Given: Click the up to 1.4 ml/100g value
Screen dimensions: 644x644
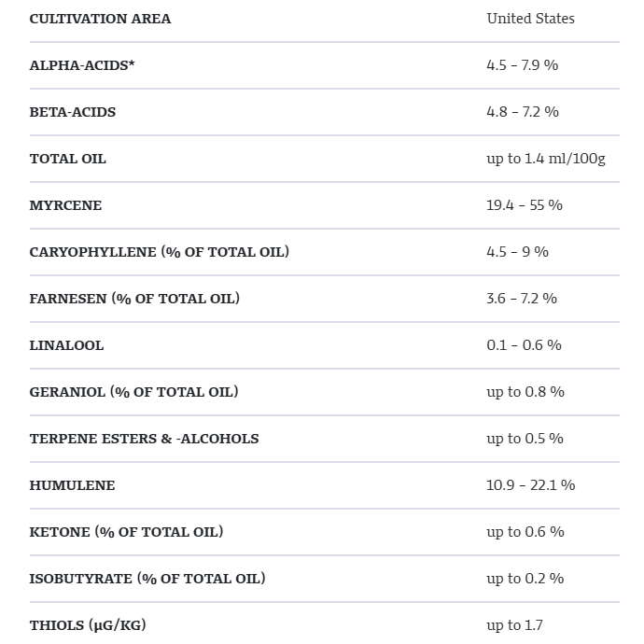Looking at the screenshot, I should tap(546, 159).
